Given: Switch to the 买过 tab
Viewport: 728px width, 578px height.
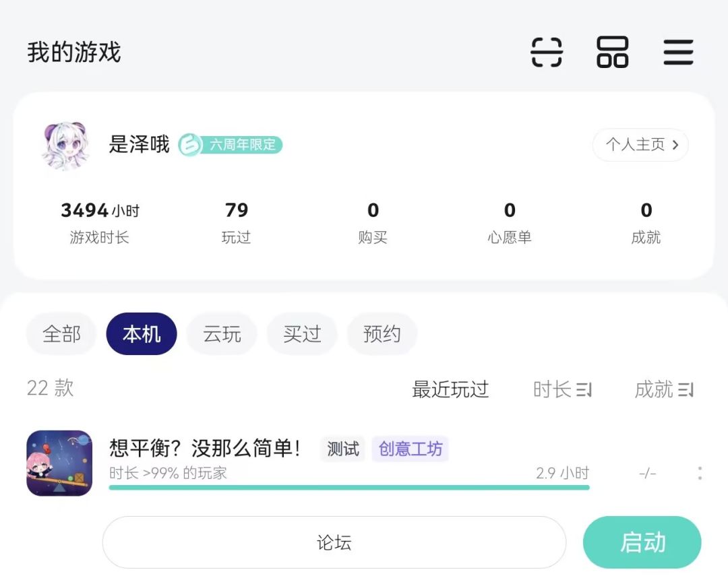Looking at the screenshot, I should pos(302,333).
